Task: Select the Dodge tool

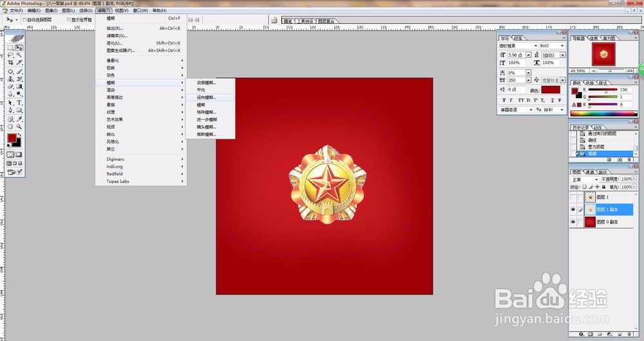Action: (19, 93)
